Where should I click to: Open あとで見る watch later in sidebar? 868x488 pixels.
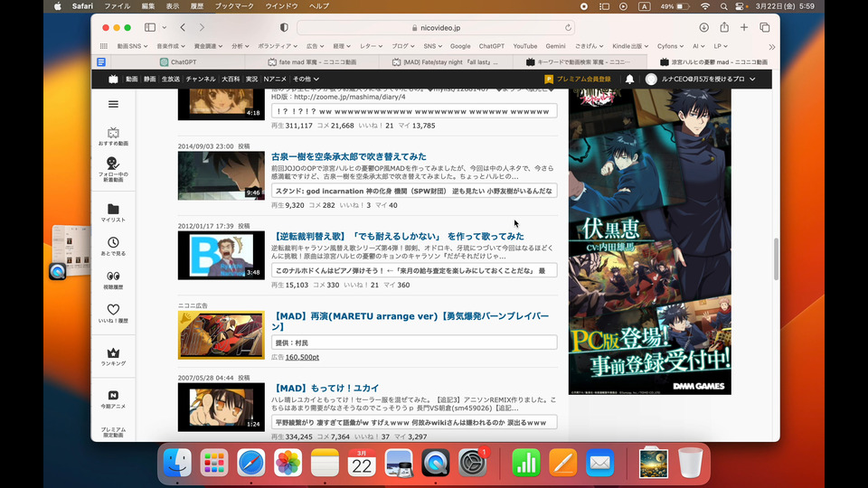tap(114, 246)
